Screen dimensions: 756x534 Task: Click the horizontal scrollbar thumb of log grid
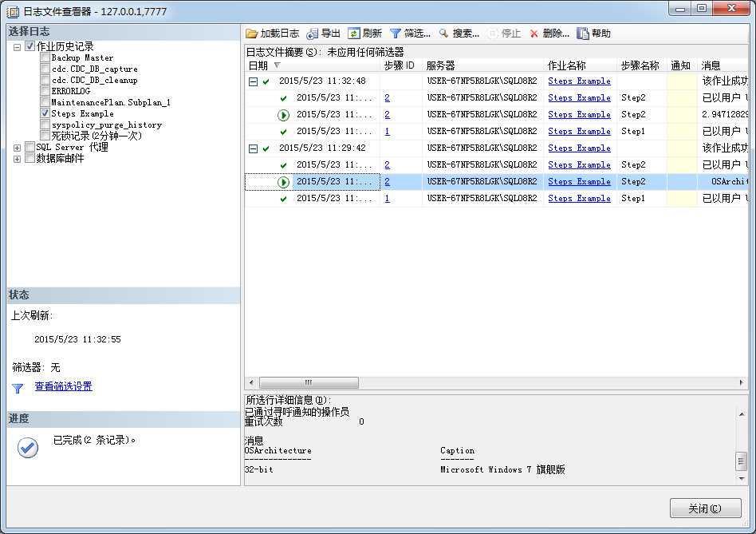pos(309,382)
